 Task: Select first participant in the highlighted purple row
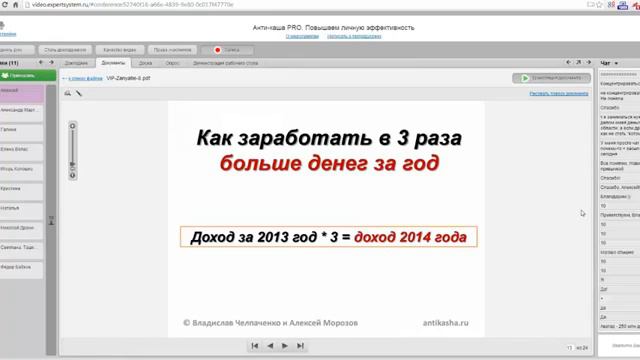tap(22, 94)
